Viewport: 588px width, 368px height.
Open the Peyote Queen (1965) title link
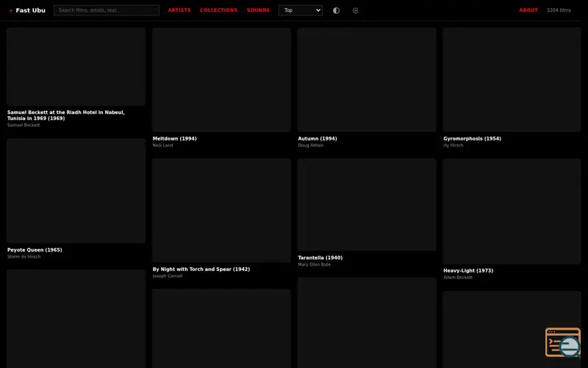[35, 250]
